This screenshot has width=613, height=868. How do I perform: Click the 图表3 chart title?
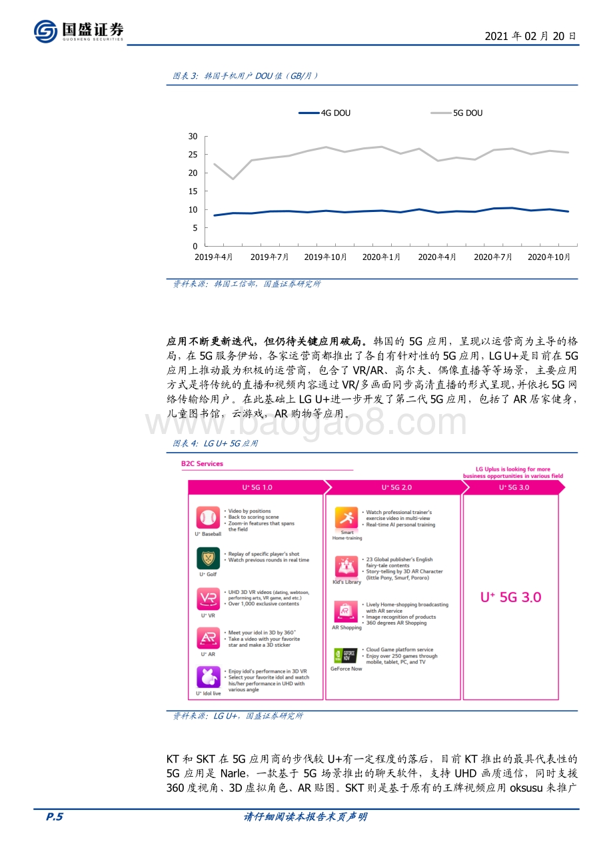click(246, 77)
